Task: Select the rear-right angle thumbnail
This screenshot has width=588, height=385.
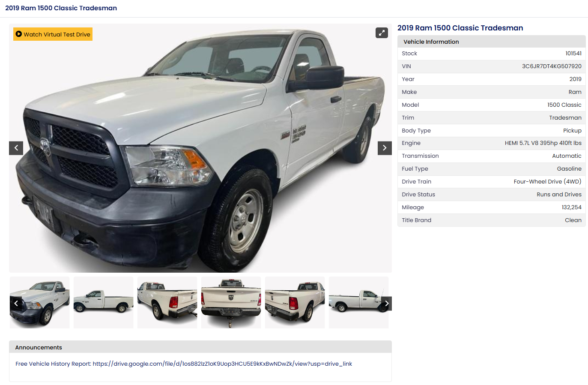Action: 295,303
